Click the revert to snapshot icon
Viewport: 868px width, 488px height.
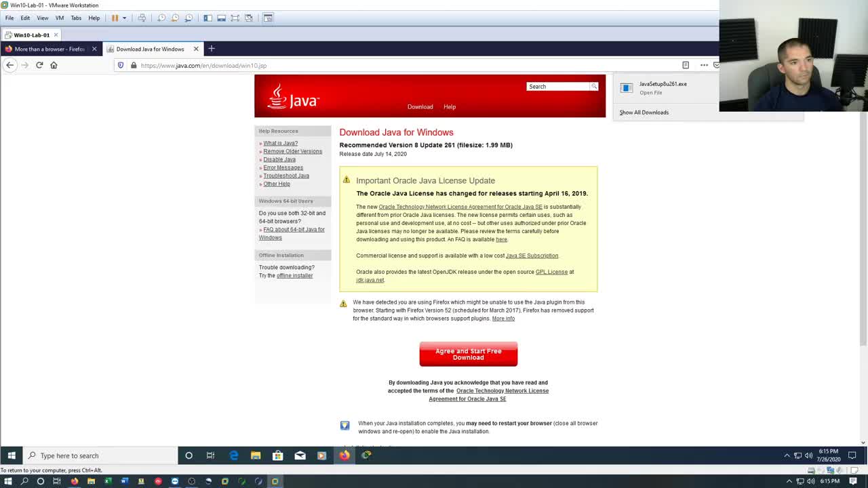pos(175,18)
